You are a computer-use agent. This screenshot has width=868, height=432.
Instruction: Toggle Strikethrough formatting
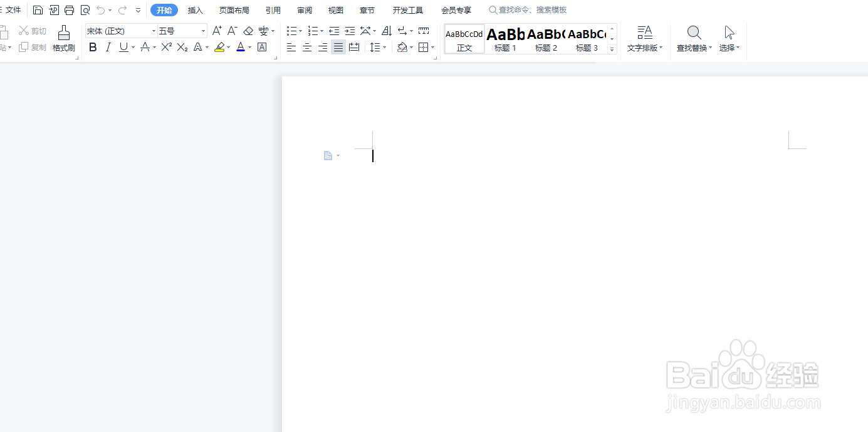(x=145, y=48)
